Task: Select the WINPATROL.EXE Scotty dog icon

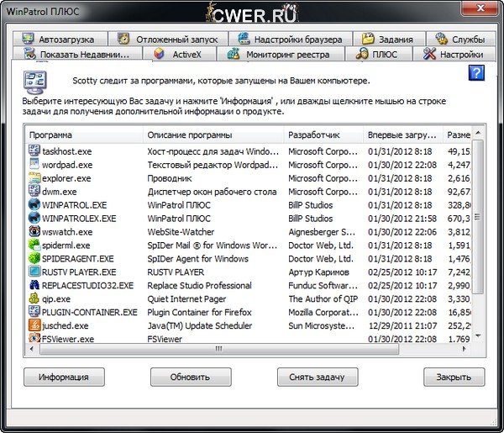Action: (x=34, y=204)
